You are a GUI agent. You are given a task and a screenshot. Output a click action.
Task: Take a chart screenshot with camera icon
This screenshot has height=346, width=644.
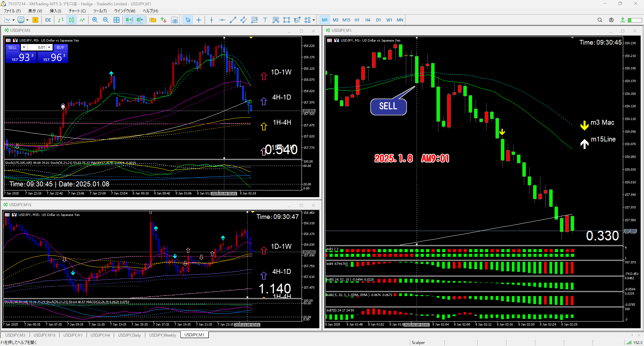point(174,20)
